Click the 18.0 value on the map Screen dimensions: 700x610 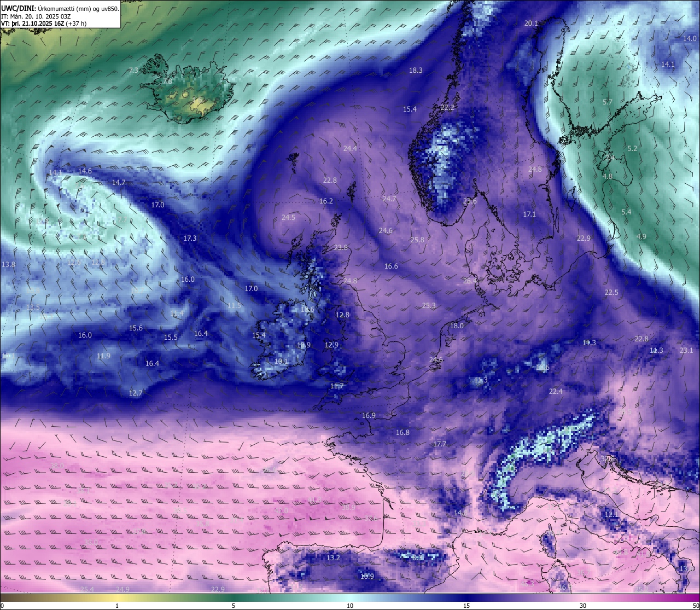[x=457, y=326]
